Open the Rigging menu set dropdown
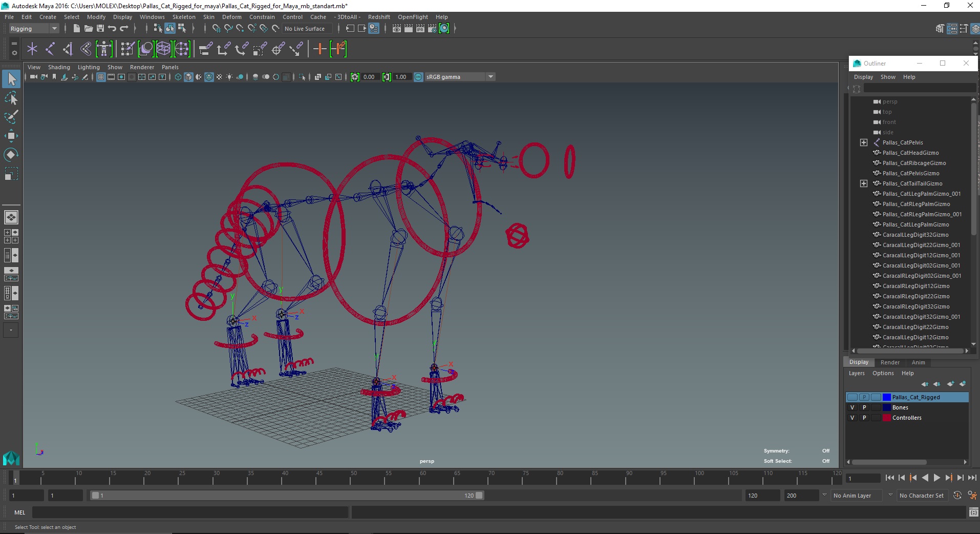Image resolution: width=980 pixels, height=534 pixels. coord(34,29)
